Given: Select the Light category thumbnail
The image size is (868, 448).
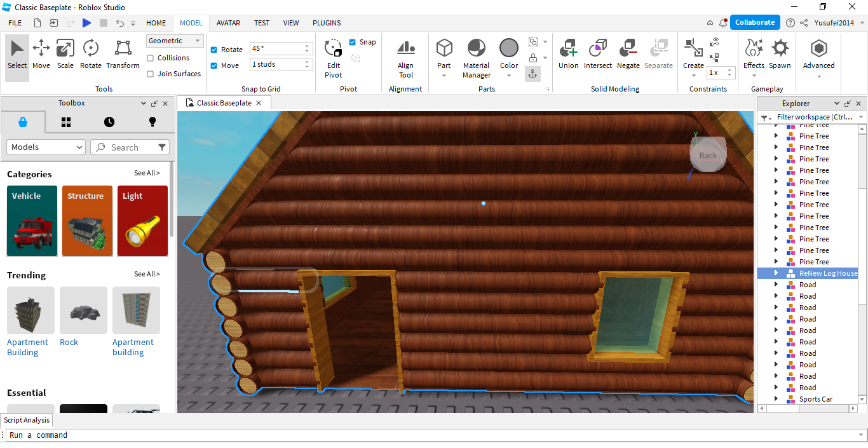Looking at the screenshot, I should pyautogui.click(x=142, y=221).
